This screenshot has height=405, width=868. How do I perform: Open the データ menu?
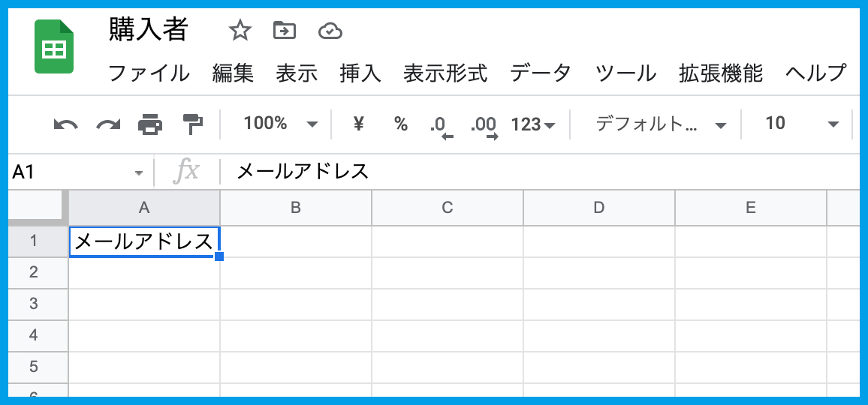541,73
